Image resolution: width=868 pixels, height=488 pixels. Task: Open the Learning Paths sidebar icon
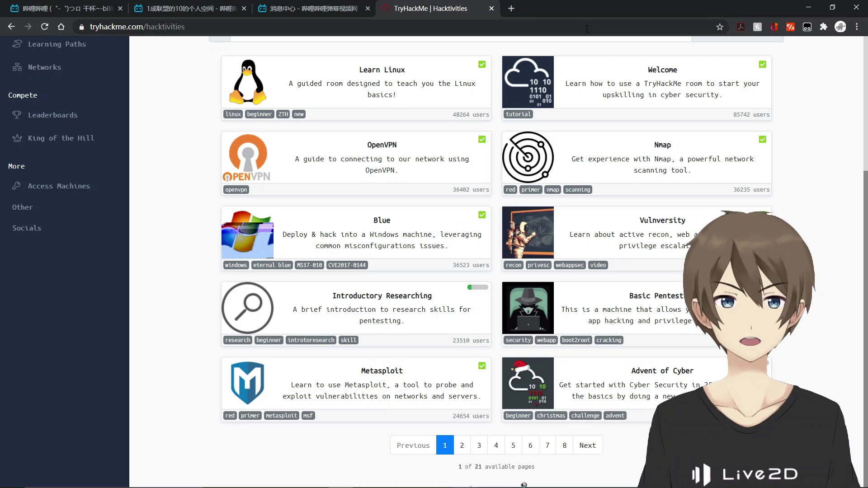tap(17, 44)
